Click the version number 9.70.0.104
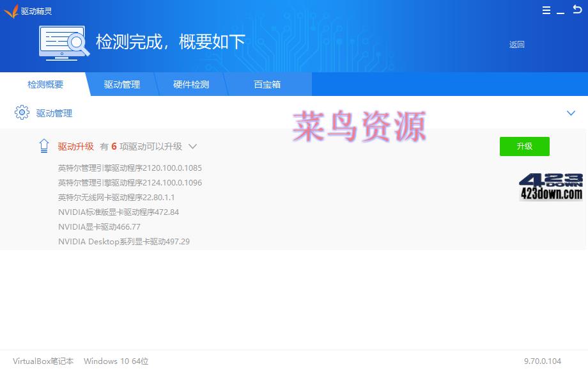This screenshot has width=588, height=371. tap(542, 361)
